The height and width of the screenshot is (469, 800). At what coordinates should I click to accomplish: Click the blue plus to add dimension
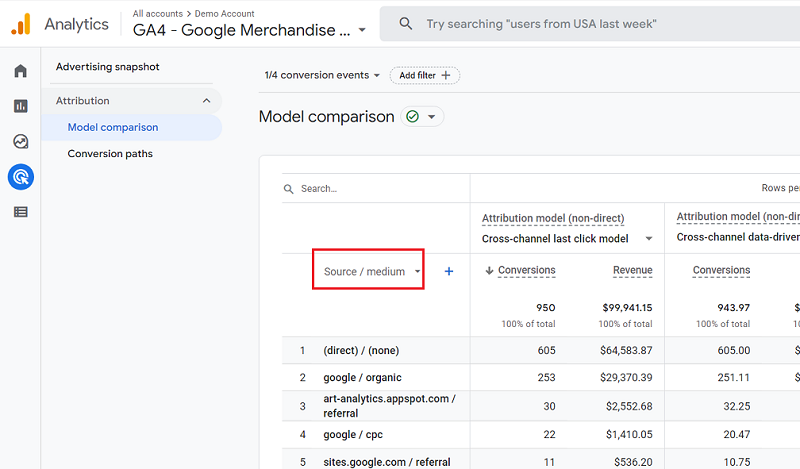pos(448,271)
